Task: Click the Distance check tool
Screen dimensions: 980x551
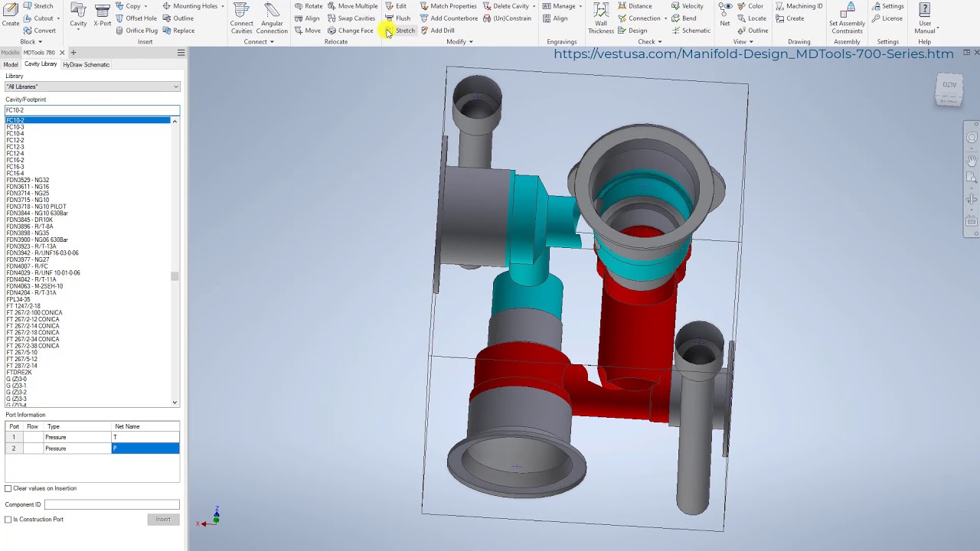Action: click(635, 6)
